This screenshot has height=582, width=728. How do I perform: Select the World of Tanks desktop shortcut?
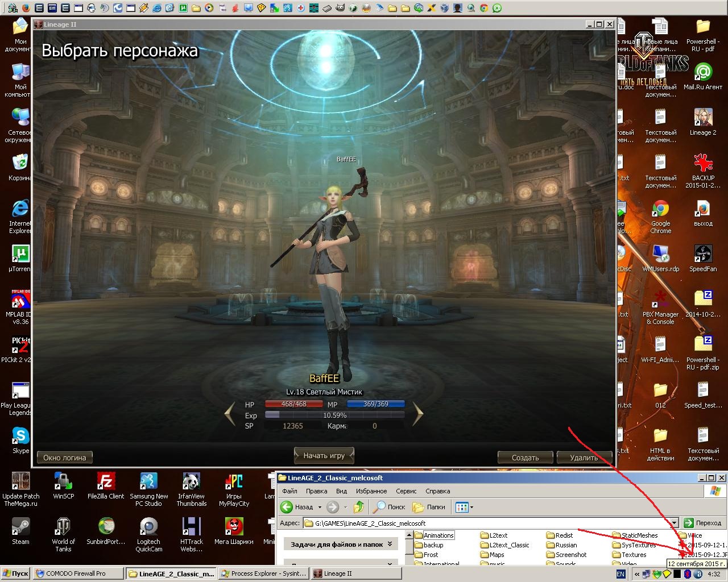[63, 534]
